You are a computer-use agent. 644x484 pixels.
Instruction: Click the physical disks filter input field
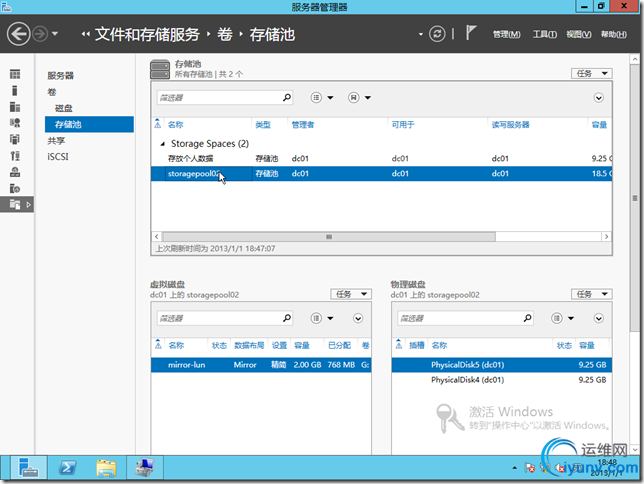point(460,318)
